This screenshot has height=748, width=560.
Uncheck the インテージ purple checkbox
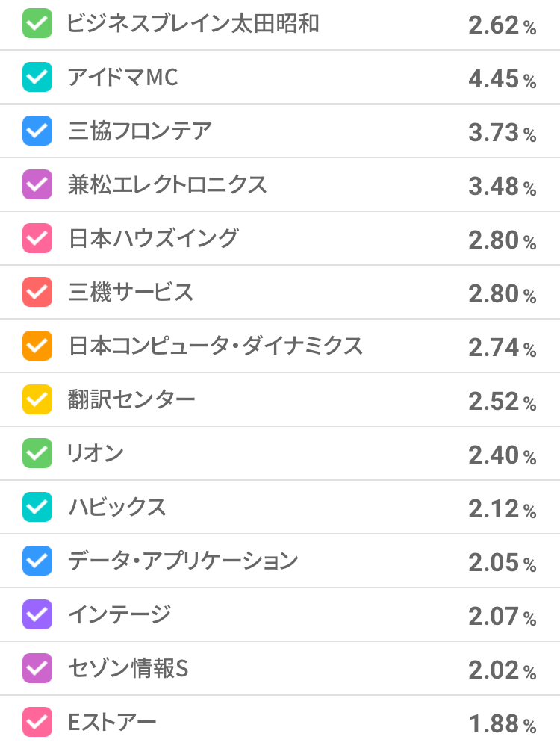[x=37, y=615]
